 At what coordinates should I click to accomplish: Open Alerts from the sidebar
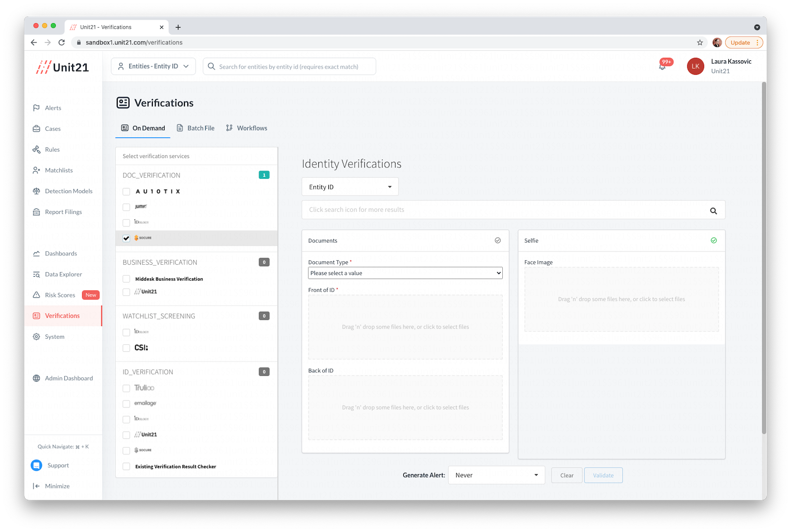pyautogui.click(x=53, y=108)
